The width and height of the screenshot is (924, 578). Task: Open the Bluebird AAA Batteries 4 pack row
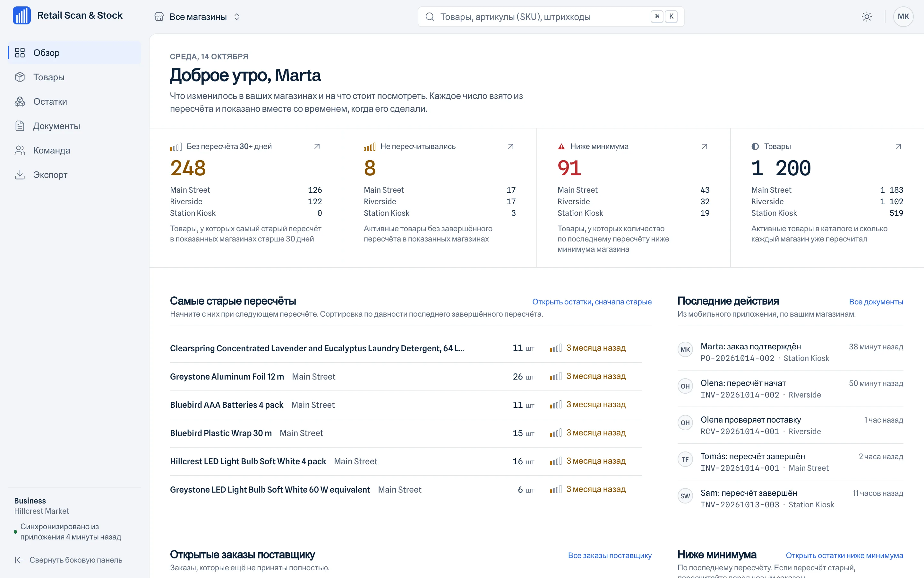click(406, 405)
